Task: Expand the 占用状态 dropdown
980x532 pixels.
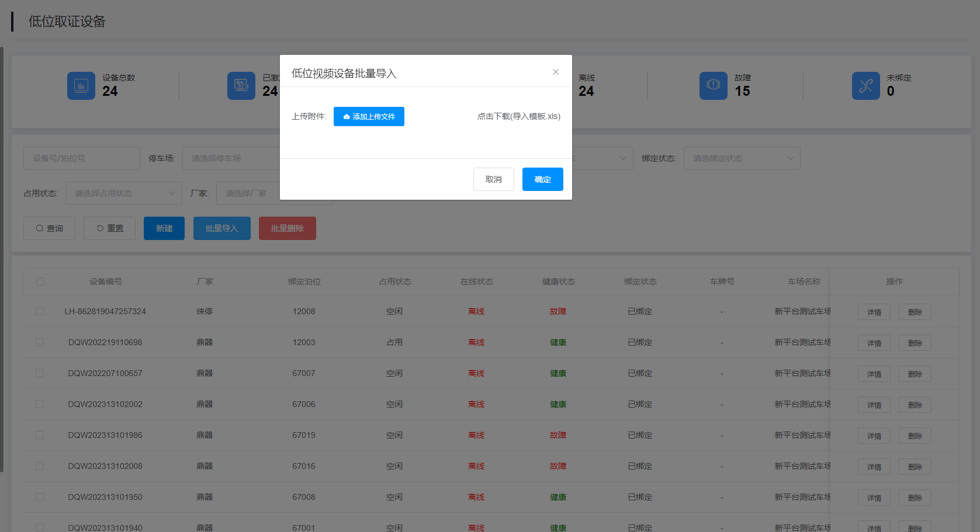Action: pos(123,193)
